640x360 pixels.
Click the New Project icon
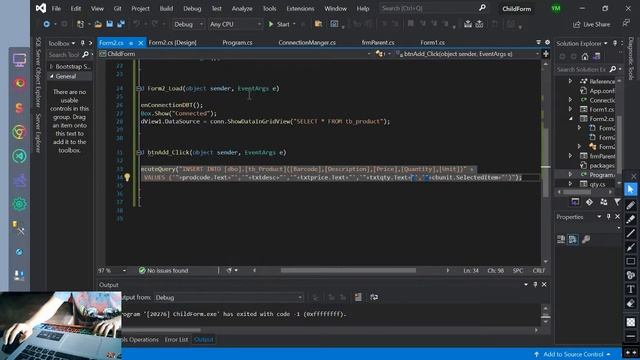80,24
